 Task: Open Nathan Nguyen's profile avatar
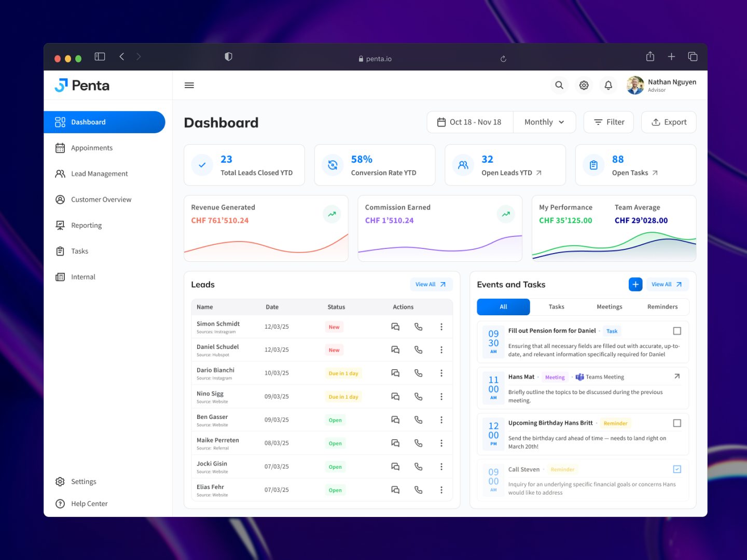(x=635, y=85)
